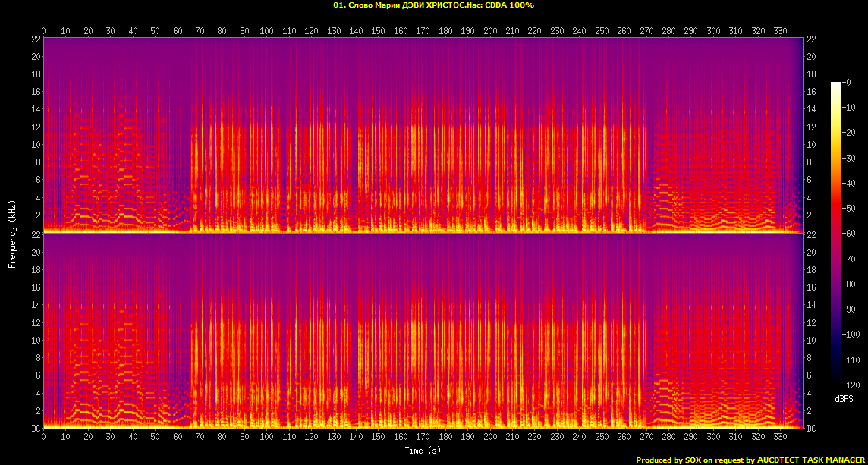
Task: Click the 330 mark on the bottom time axis
Action: pos(781,438)
